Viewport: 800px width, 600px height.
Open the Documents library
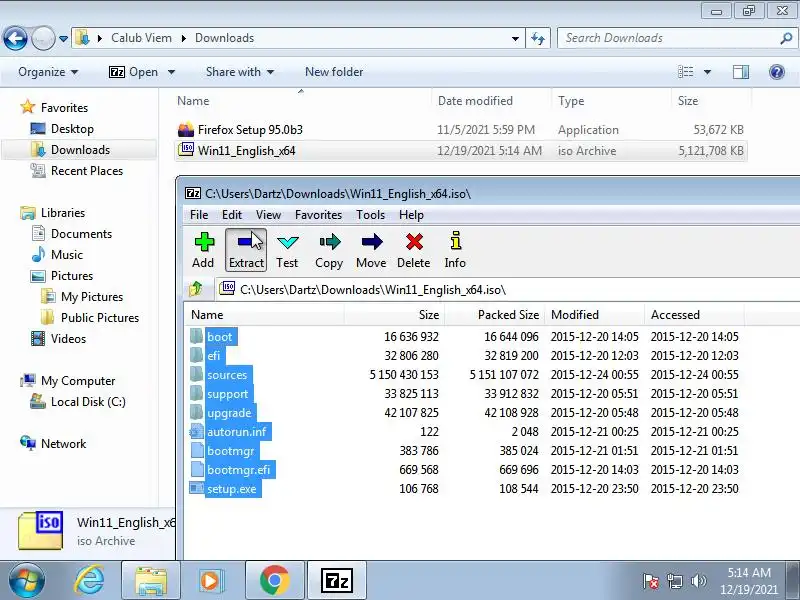pyautogui.click(x=81, y=234)
